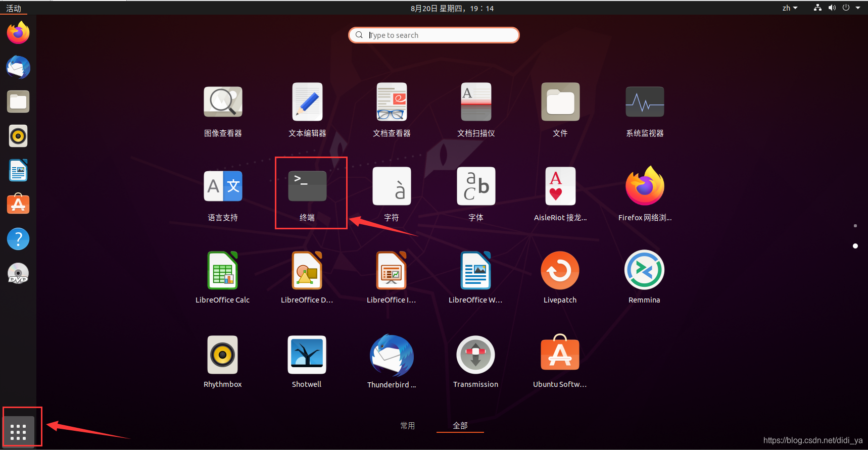Open Rhythmbox from the dock

[x=18, y=136]
